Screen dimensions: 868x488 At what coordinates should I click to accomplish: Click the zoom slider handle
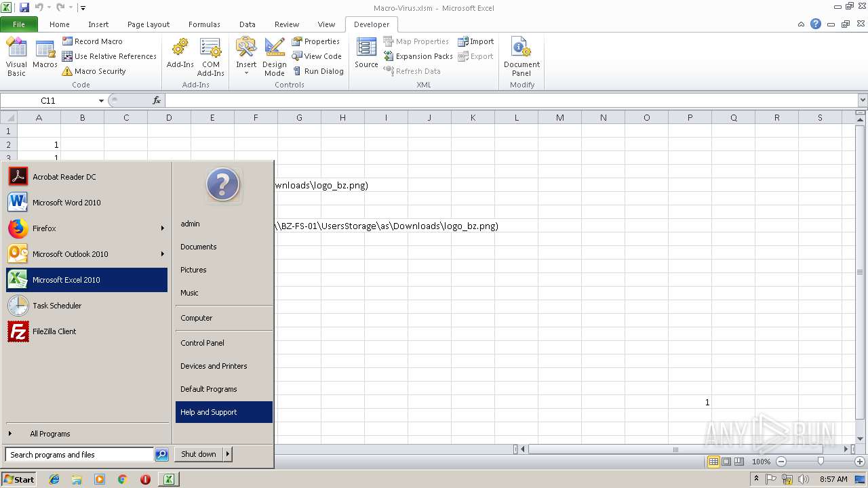coord(821,462)
